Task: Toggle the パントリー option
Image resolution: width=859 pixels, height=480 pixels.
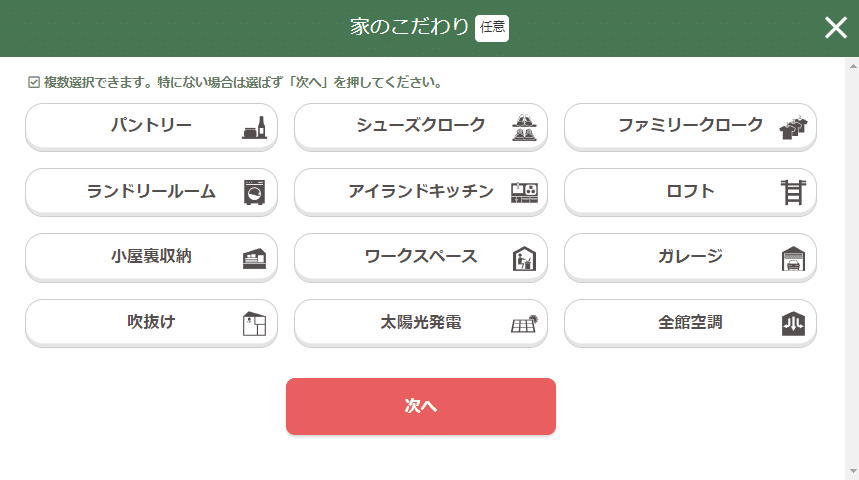Action: [151, 127]
